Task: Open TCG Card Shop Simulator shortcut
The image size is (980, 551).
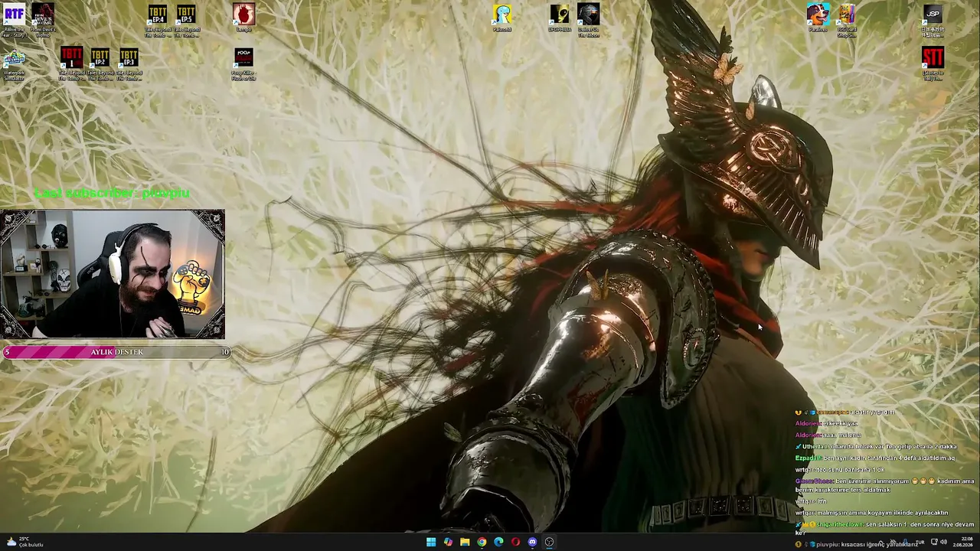Action: [x=847, y=20]
